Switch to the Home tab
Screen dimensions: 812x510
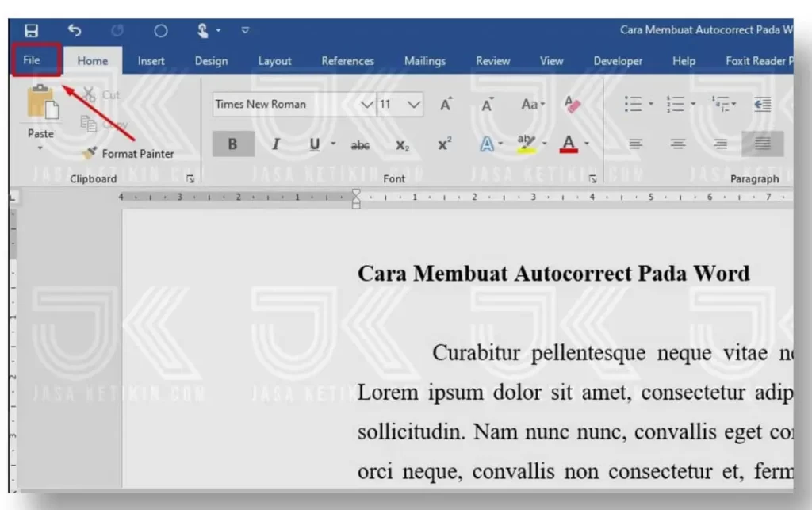pyautogui.click(x=93, y=60)
